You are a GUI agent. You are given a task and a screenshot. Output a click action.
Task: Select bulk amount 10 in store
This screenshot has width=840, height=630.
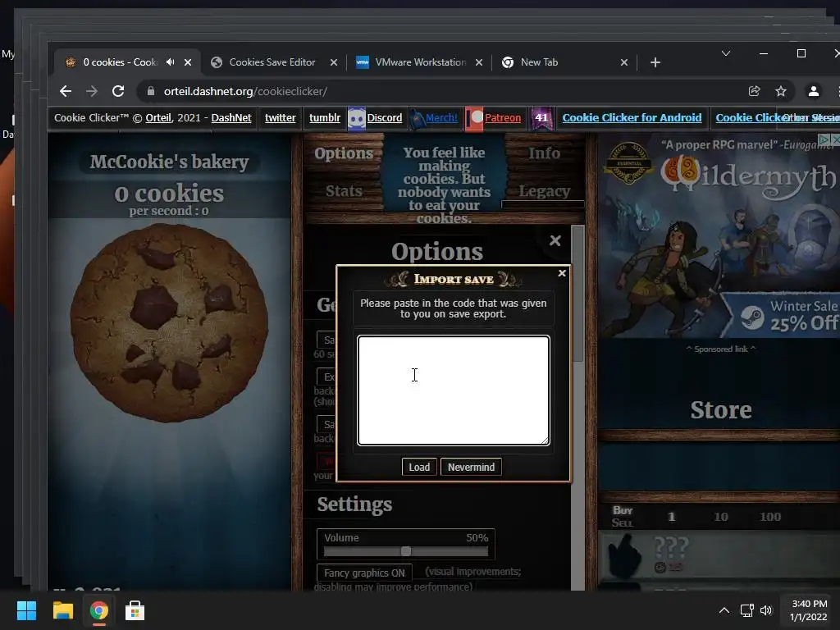(720, 517)
